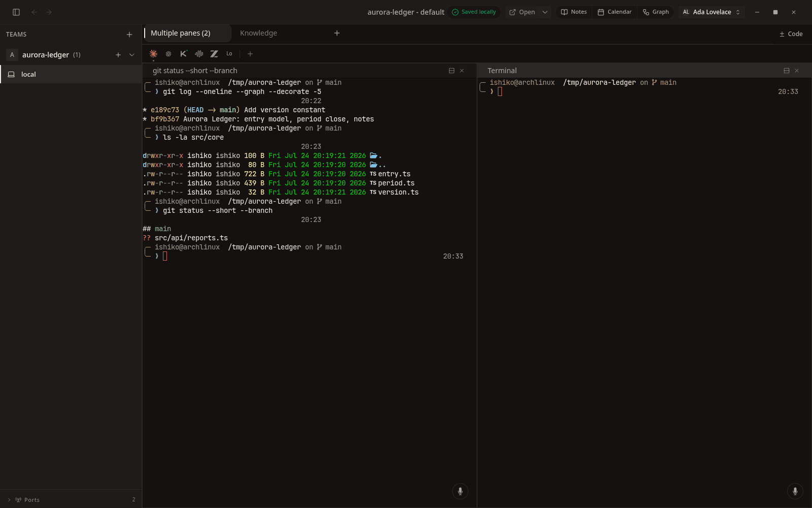Click the src/api/reports.ts untracked path
The image size is (812, 508).
coord(191,238)
